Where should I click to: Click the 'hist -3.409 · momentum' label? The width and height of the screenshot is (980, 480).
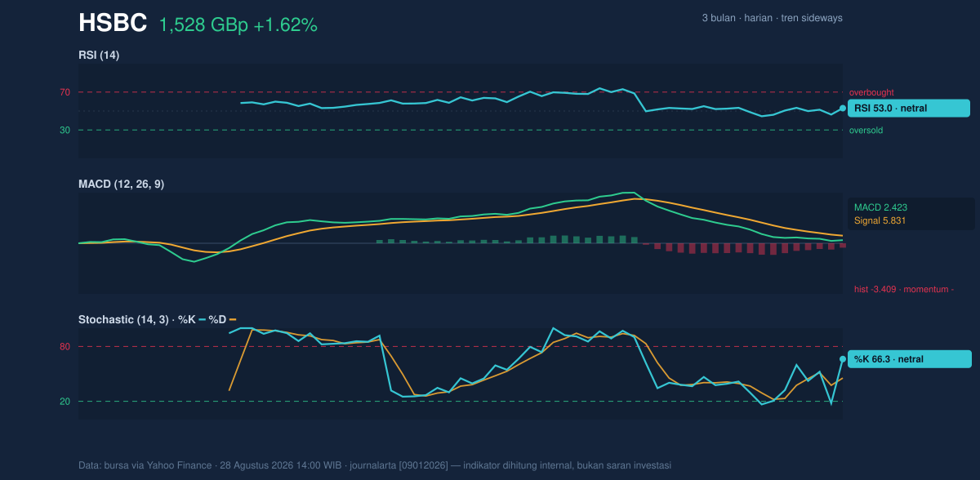coord(904,289)
